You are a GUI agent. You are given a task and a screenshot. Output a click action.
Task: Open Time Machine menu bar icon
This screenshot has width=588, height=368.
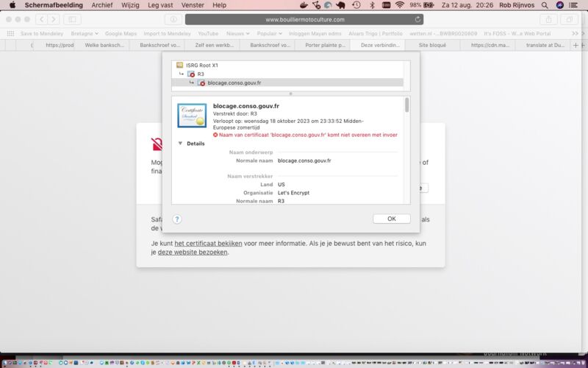click(x=356, y=5)
